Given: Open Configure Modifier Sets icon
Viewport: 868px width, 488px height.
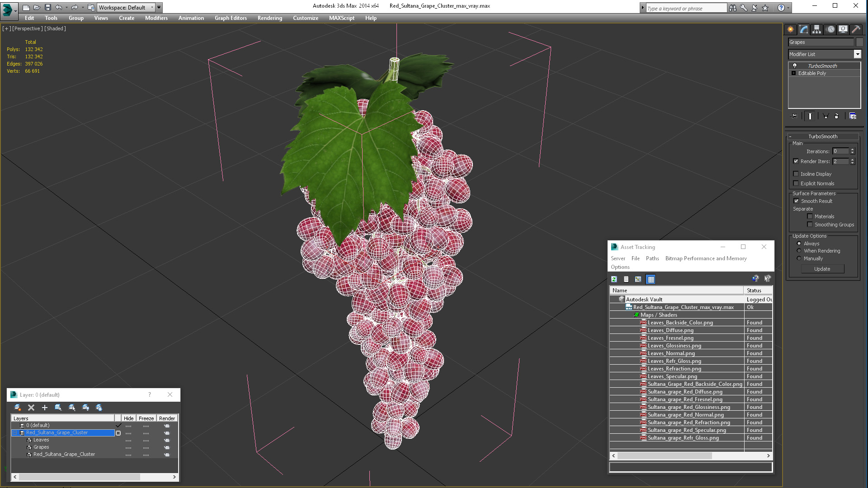Looking at the screenshot, I should click(853, 116).
